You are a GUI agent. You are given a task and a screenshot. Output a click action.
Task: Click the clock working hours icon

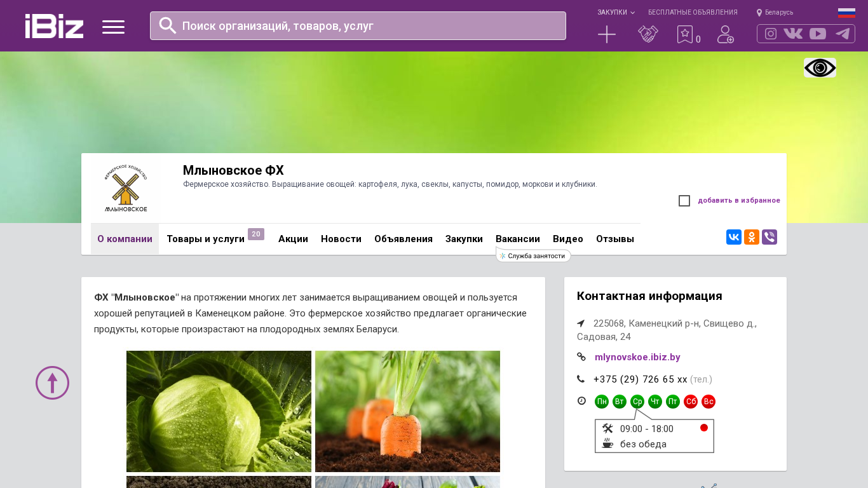(581, 400)
